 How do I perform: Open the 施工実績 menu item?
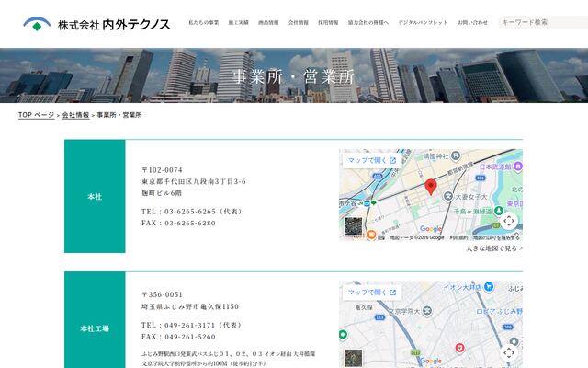click(x=239, y=22)
